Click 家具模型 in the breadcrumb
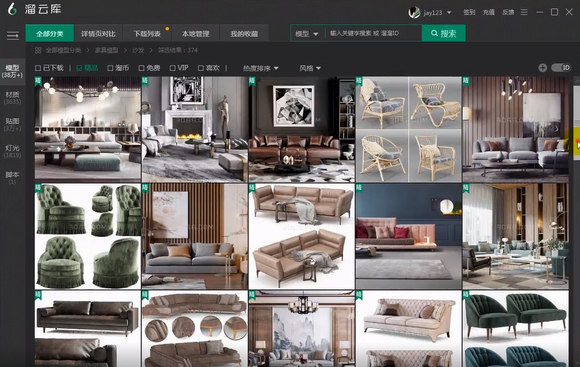Viewport: 580px width, 367px height. pos(107,50)
